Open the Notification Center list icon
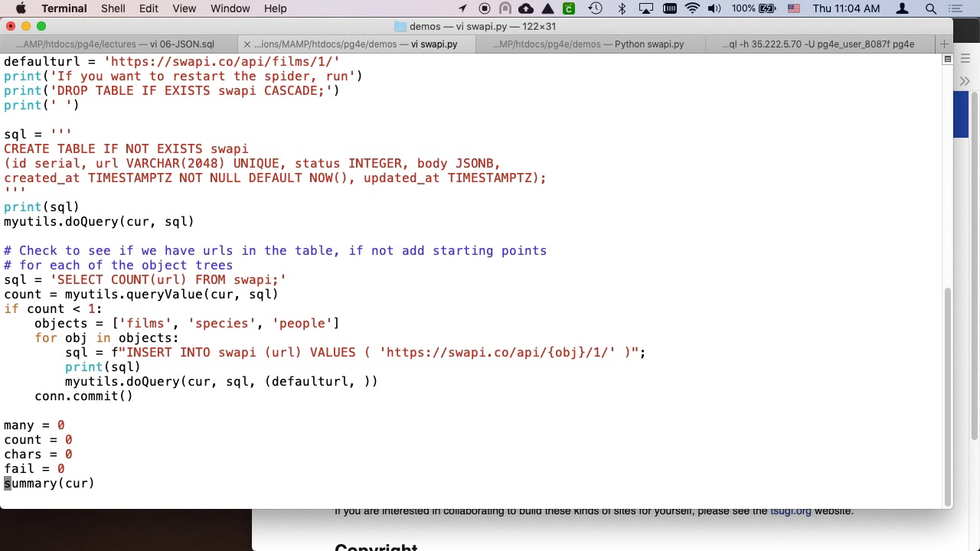The height and width of the screenshot is (551, 980). point(955,8)
